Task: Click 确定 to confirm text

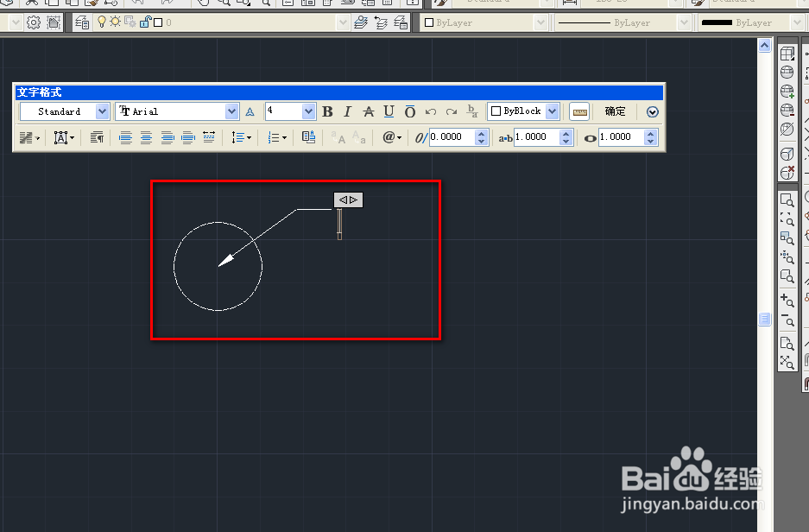Action: tap(615, 111)
